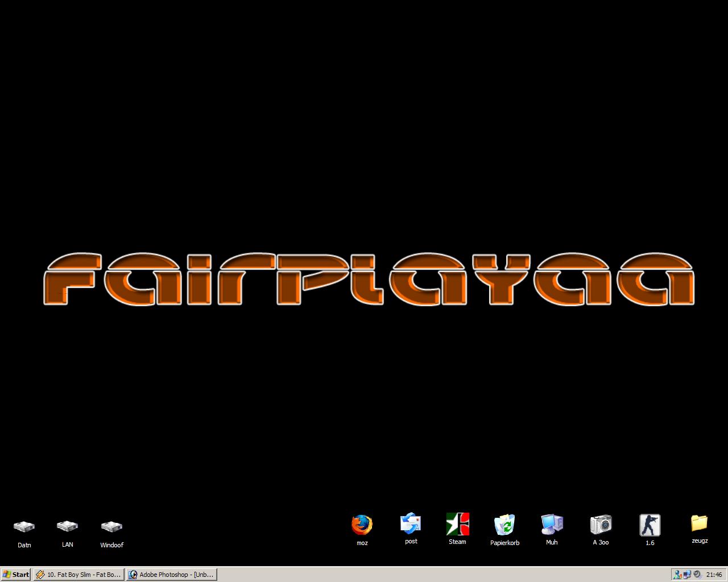
Task: Click the network connection tray icon
Action: pos(686,575)
